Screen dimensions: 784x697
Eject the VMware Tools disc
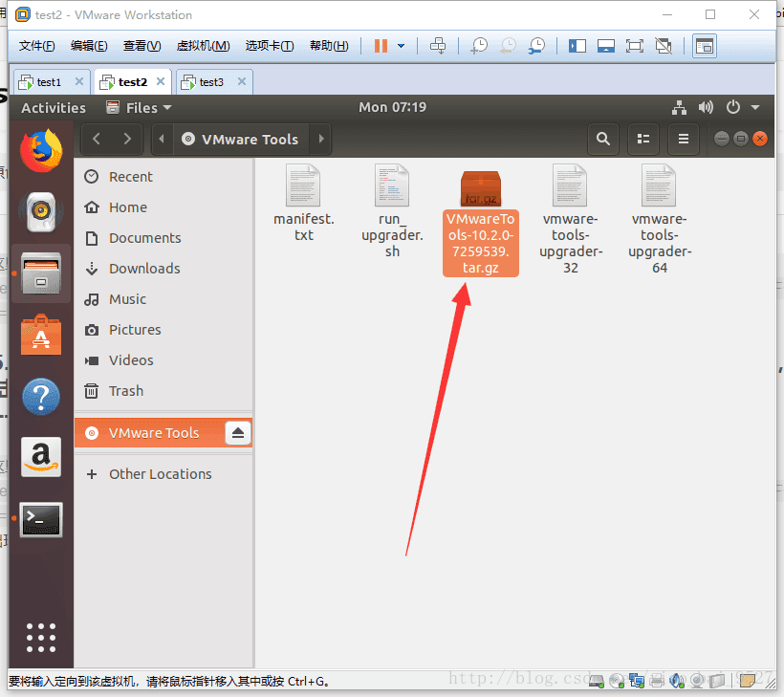pos(238,432)
